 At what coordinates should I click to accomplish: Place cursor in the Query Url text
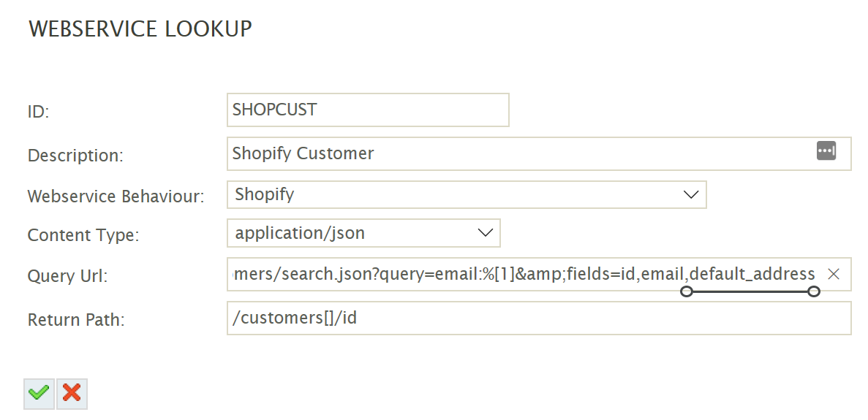coord(512,274)
